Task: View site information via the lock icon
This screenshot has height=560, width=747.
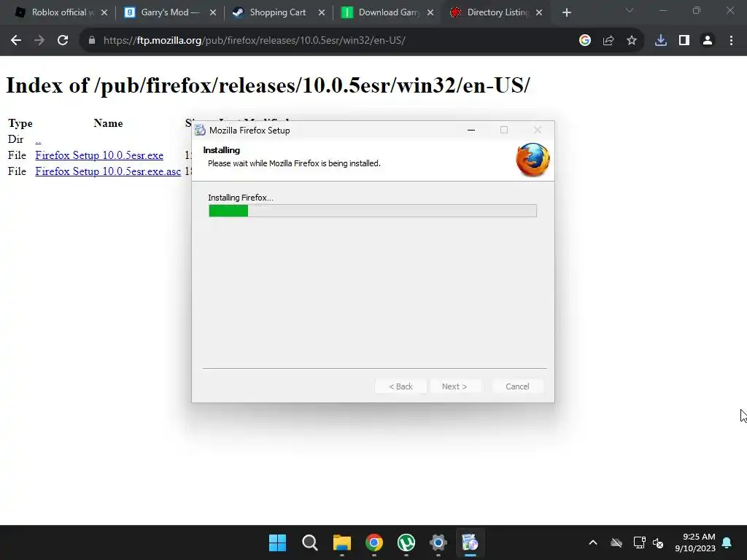Action: [92, 41]
